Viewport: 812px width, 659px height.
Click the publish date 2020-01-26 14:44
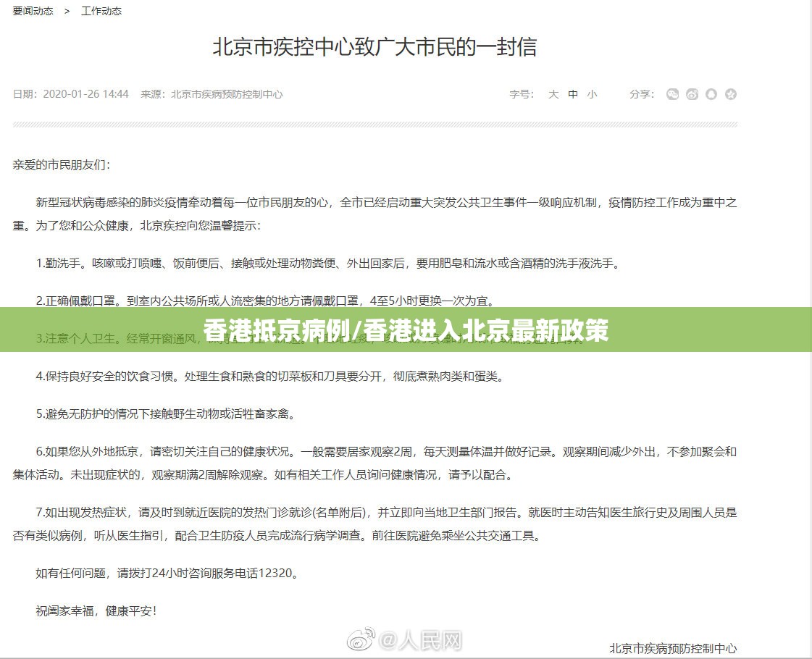click(x=85, y=94)
